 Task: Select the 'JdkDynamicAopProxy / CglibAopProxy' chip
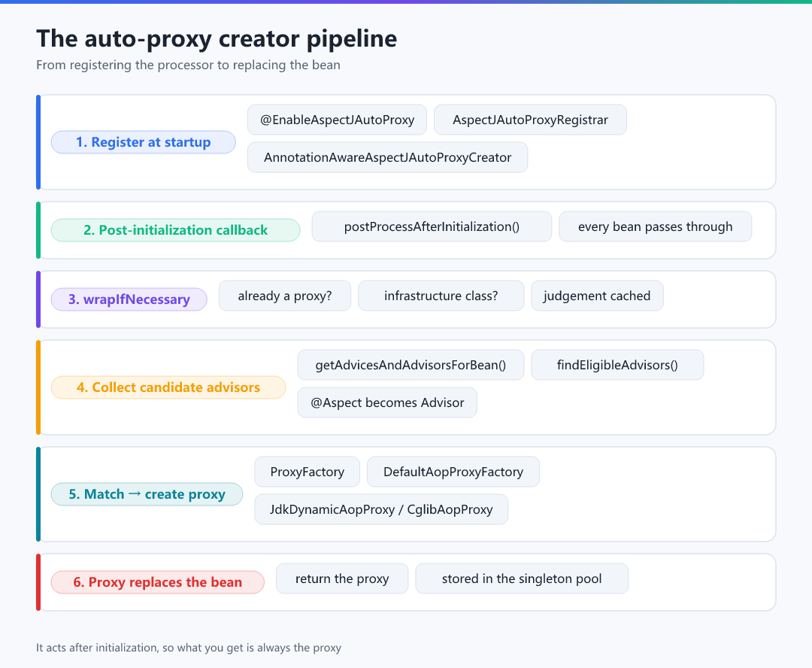[x=381, y=510]
